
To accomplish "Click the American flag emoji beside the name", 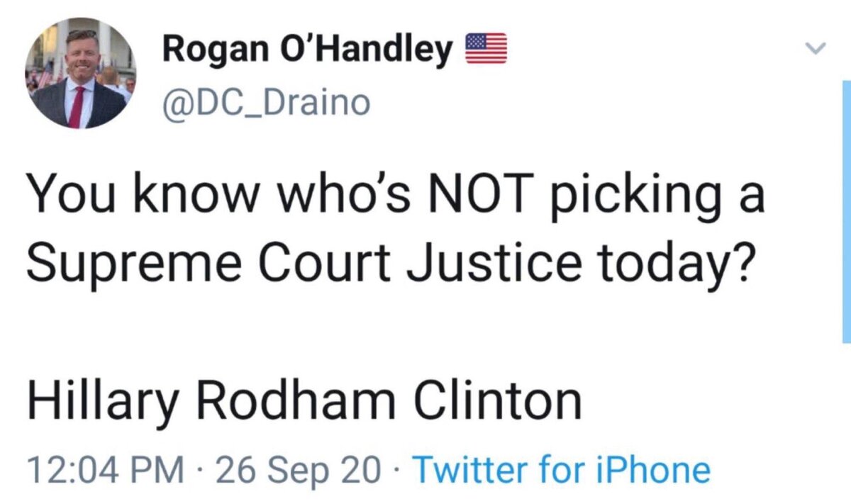I will point(486,49).
